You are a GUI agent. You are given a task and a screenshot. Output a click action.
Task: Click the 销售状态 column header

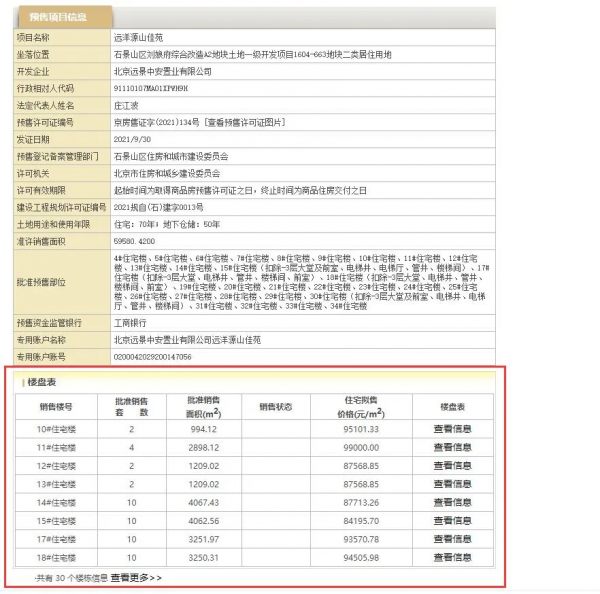(x=275, y=407)
